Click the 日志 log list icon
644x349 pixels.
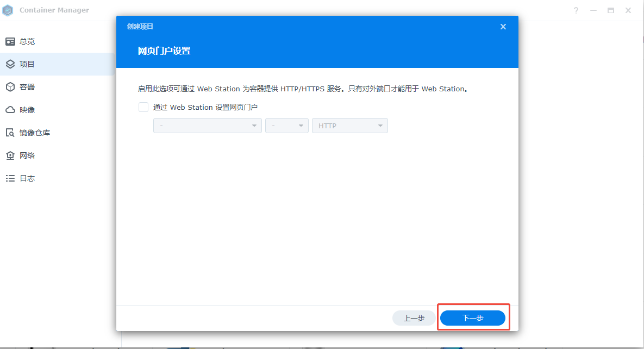point(10,178)
